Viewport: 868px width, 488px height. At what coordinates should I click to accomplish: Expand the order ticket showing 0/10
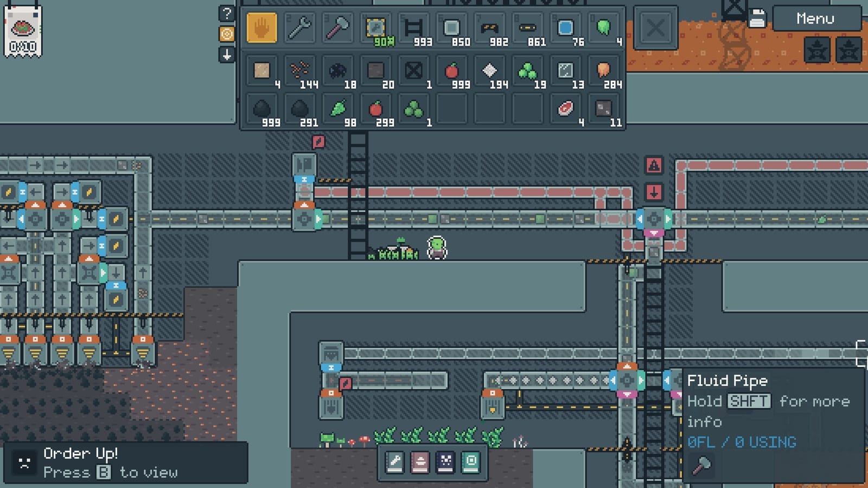point(23,31)
